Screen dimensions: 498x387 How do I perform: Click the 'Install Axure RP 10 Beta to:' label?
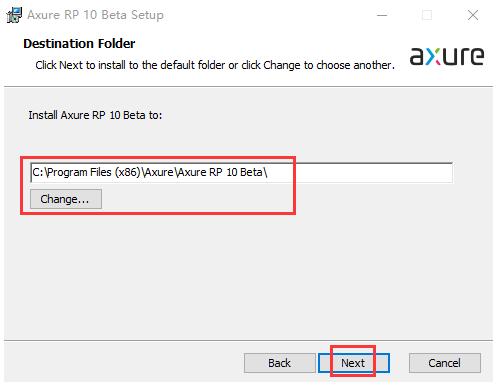pyautogui.click(x=95, y=115)
